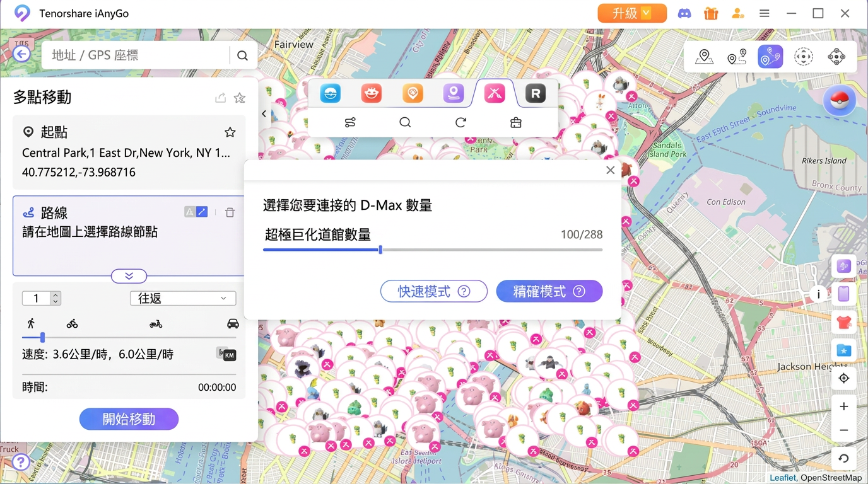Click the search magnifier in the address bar
Image resolution: width=868 pixels, height=484 pixels.
pos(242,55)
